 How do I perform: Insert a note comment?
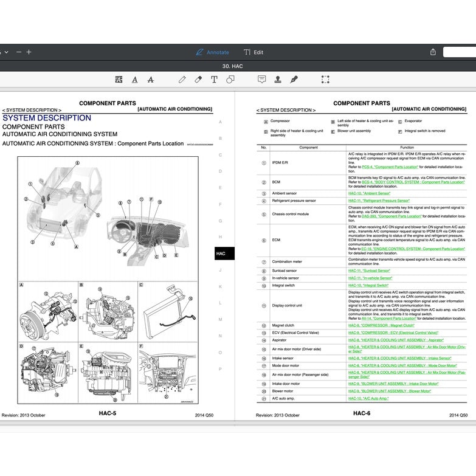click(x=261, y=80)
